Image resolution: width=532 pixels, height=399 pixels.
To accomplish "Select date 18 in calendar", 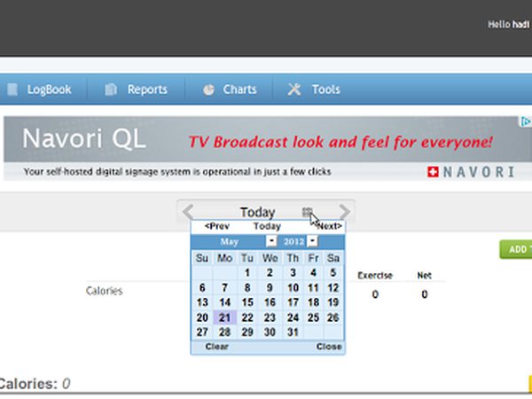I will pos(313,302).
